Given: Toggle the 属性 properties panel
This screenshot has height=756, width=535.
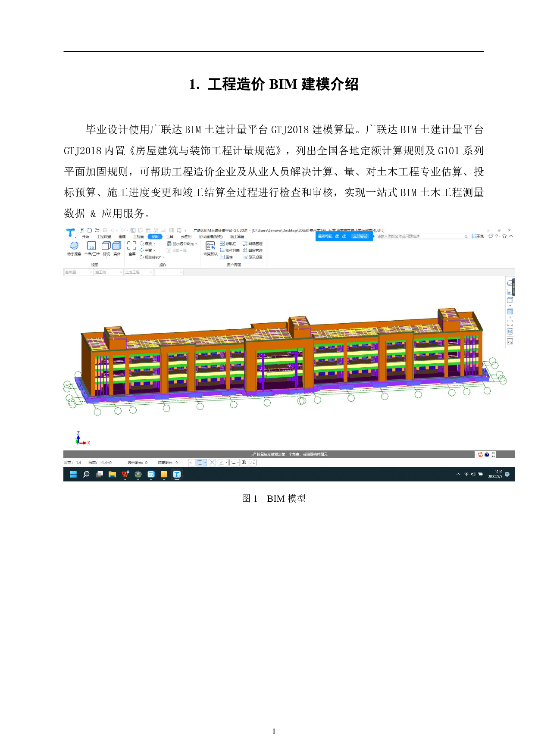Looking at the screenshot, I should (x=227, y=257).
